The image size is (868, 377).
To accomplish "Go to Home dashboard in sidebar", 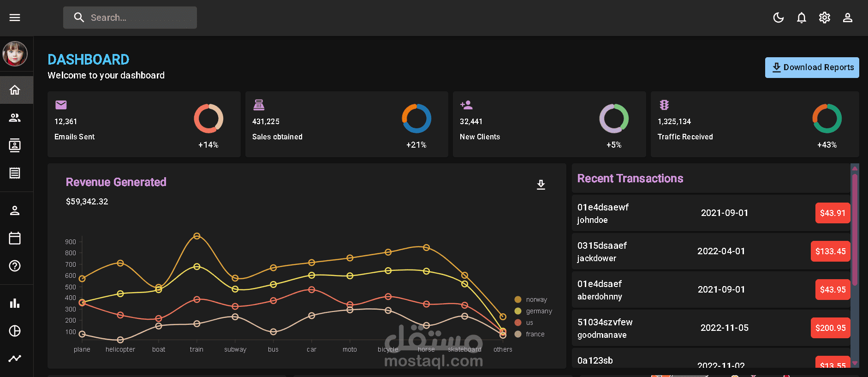I will click(15, 90).
